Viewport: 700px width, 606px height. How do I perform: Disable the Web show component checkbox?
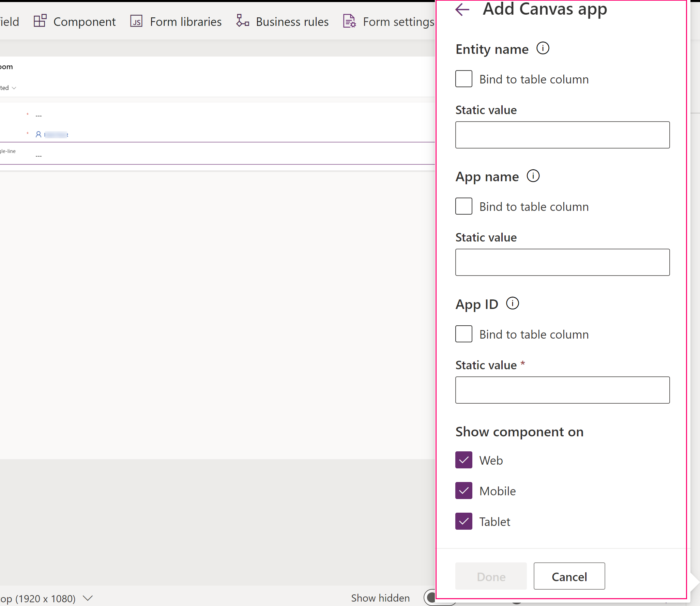tap(464, 460)
